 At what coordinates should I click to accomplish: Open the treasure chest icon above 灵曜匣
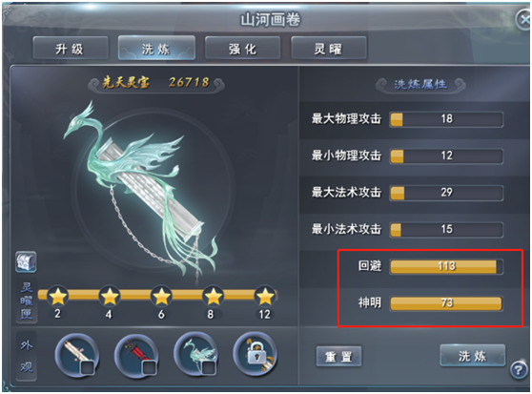(x=26, y=261)
